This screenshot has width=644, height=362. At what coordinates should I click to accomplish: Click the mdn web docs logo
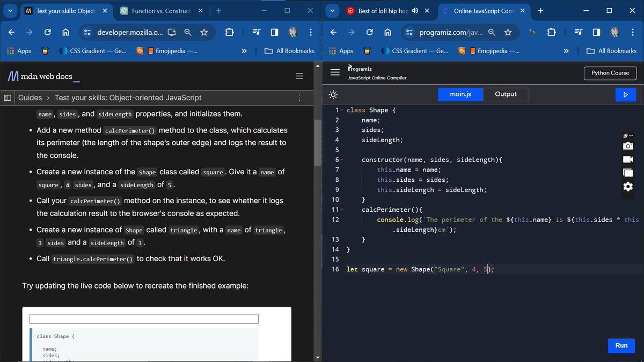click(x=43, y=76)
